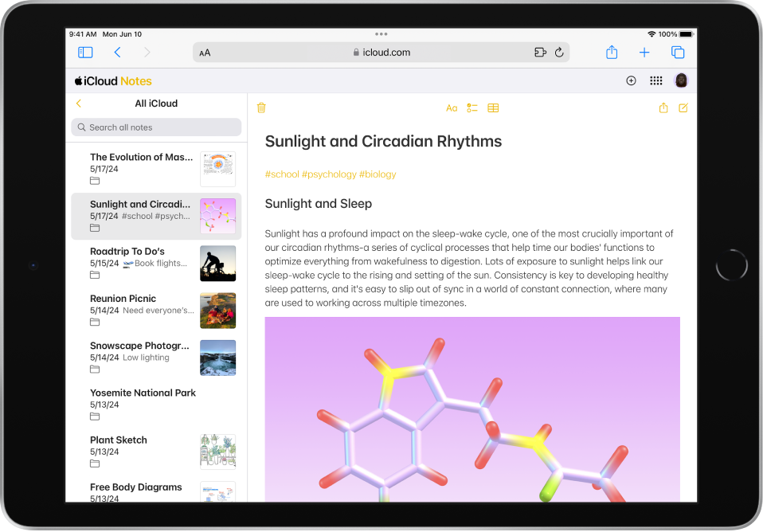Show the Safari tab overview
763x532 pixels.
coord(678,52)
